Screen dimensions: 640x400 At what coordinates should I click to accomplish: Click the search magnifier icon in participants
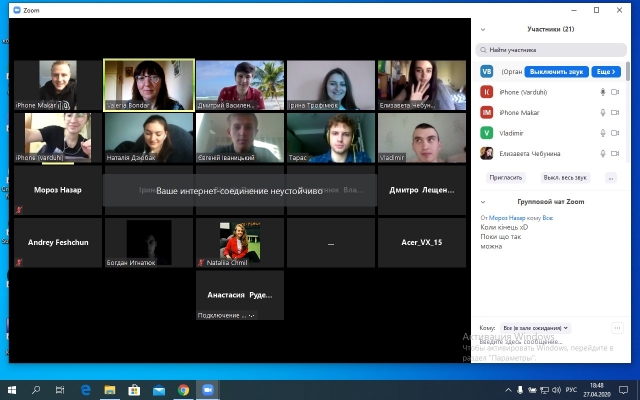coord(483,50)
